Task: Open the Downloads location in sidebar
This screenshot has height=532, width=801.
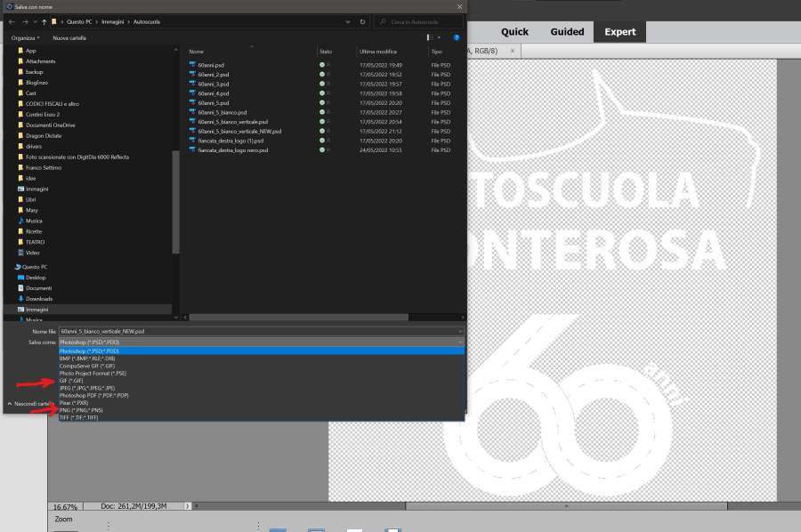Action: tap(39, 299)
